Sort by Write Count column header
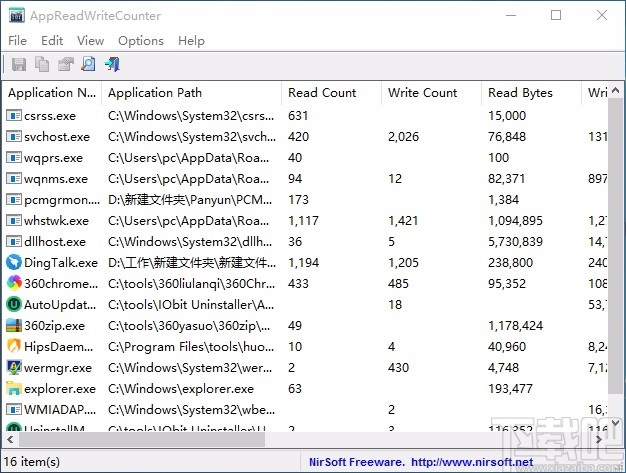Image resolution: width=626 pixels, height=473 pixels. point(432,93)
